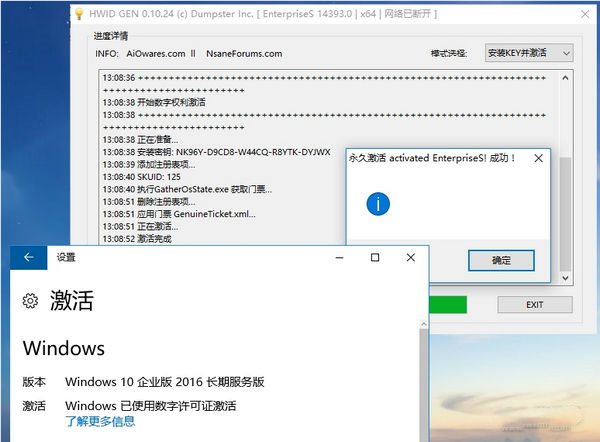Click the gear icon beside 激活 heading

pos(30,301)
